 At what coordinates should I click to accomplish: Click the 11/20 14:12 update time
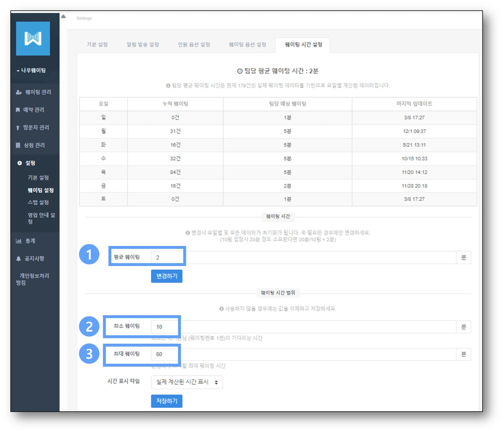(x=414, y=172)
